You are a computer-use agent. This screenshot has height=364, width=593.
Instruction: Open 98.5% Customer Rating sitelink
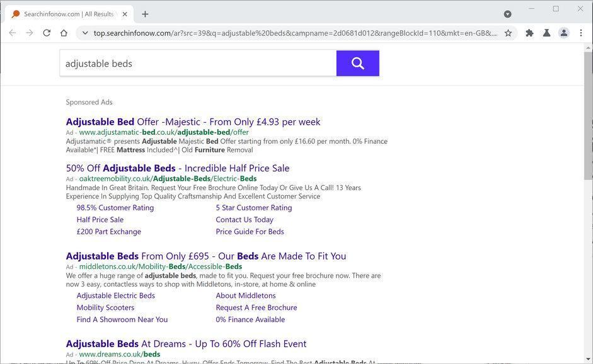click(115, 208)
